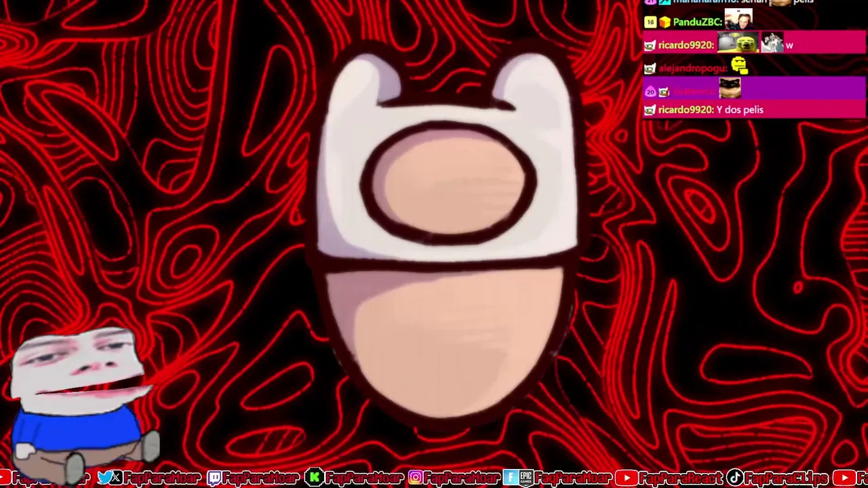Click the yellow 18 badge next to PanduZBC

[650, 22]
